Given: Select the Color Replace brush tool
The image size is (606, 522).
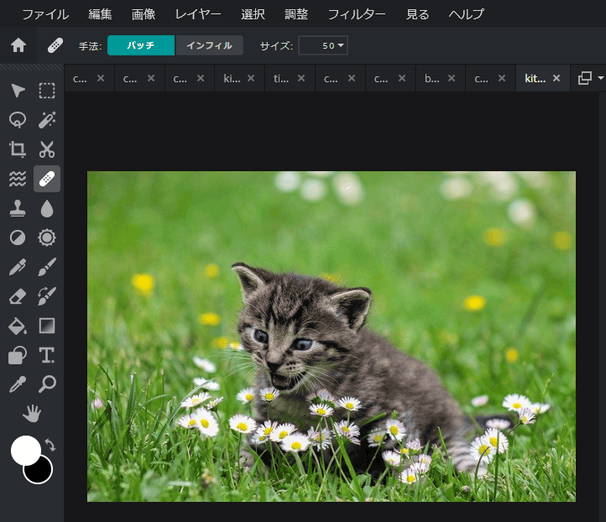Looking at the screenshot, I should 47,296.
